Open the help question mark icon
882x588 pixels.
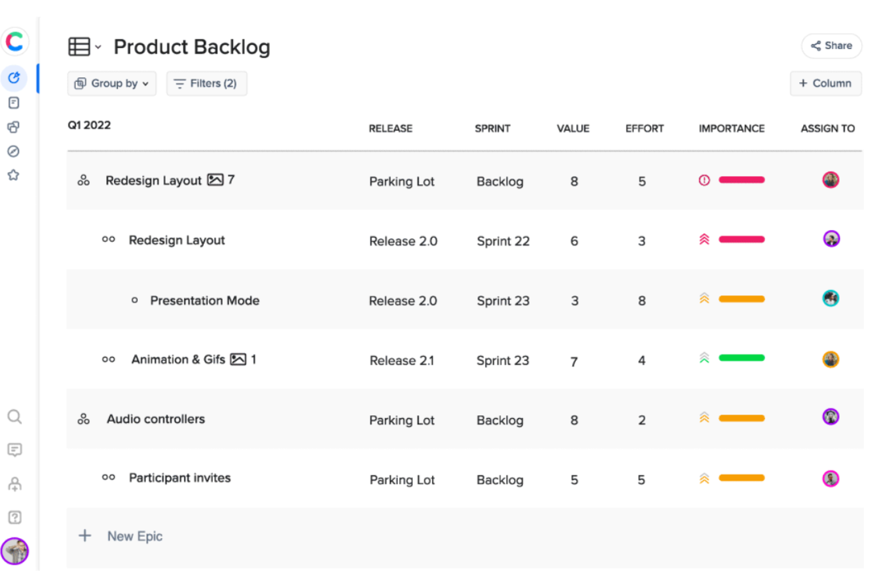14,517
